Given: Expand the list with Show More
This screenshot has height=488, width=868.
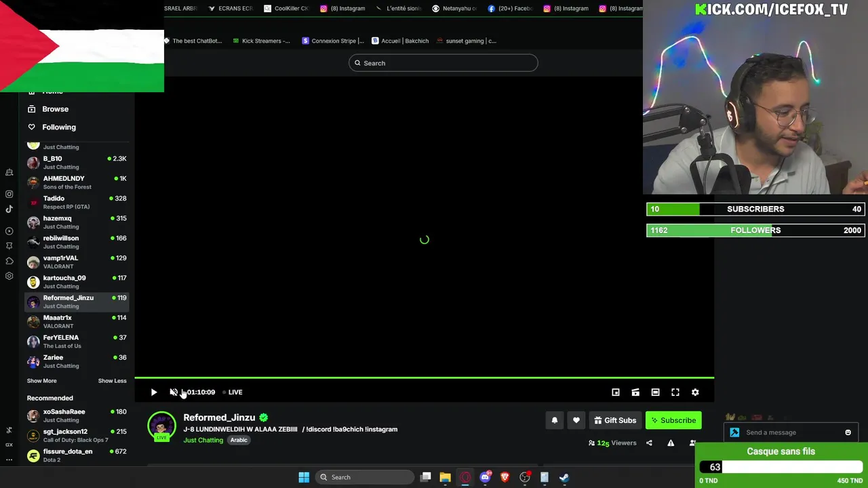Looking at the screenshot, I should [x=41, y=381].
